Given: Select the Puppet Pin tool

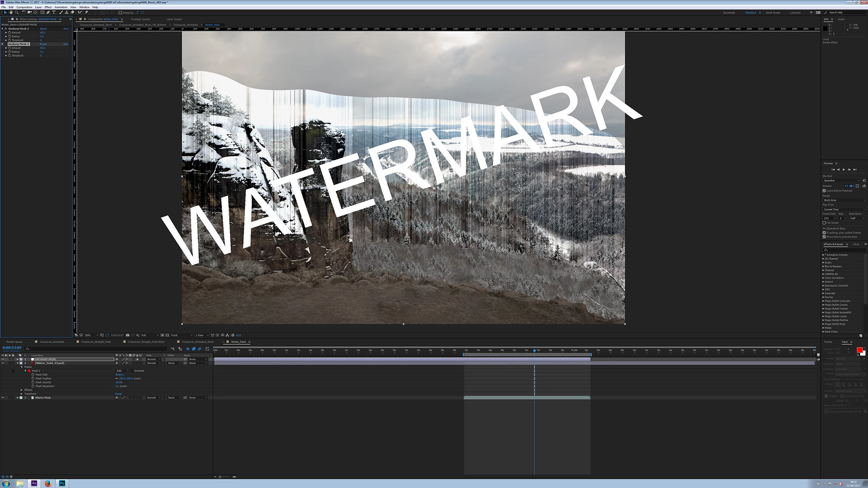Looking at the screenshot, I should (x=86, y=13).
